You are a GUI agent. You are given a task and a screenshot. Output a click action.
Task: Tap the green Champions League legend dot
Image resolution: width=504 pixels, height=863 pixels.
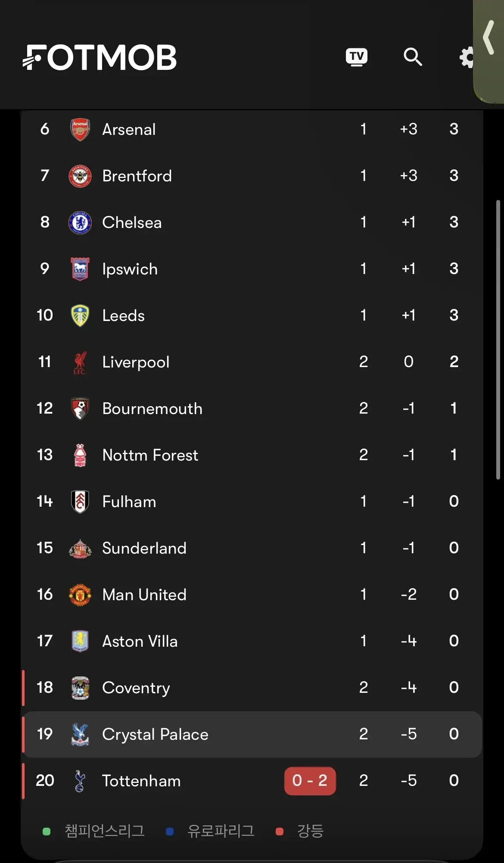[47, 832]
